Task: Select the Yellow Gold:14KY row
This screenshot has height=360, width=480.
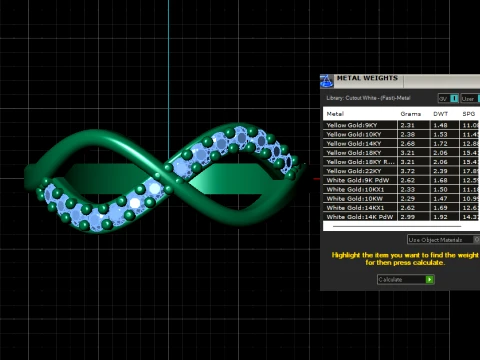Action: (401, 144)
